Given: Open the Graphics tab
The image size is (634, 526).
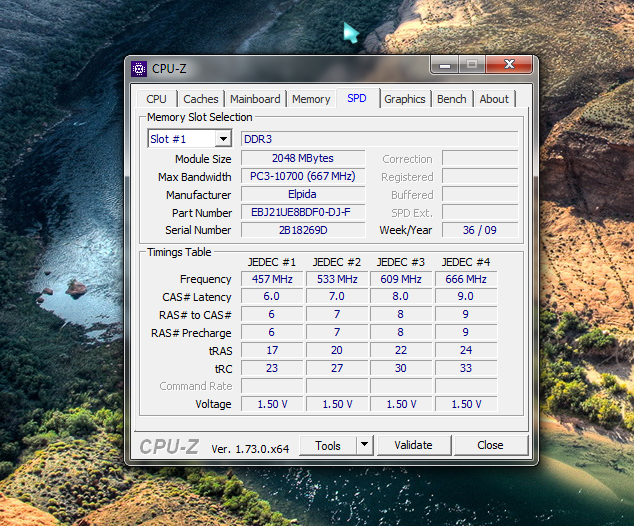Looking at the screenshot, I should pos(405,99).
